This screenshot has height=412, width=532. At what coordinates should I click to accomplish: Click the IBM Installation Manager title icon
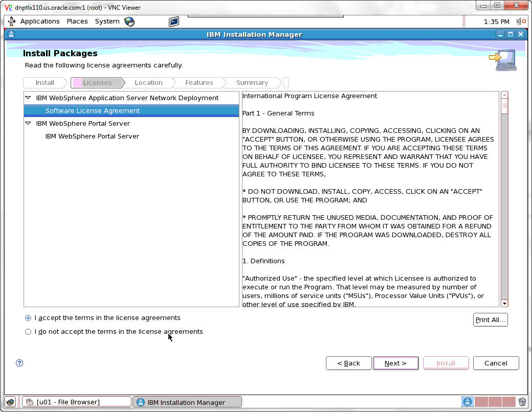(x=11, y=34)
